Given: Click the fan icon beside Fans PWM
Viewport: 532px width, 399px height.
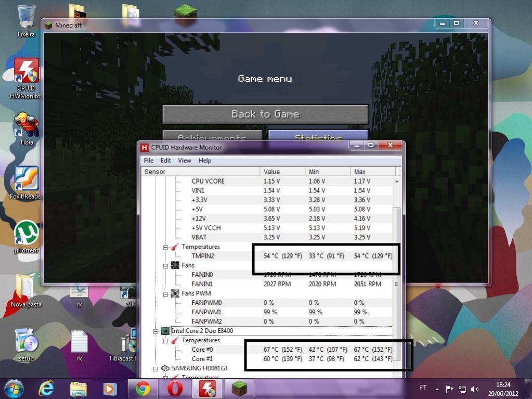Looking at the screenshot, I should (175, 293).
